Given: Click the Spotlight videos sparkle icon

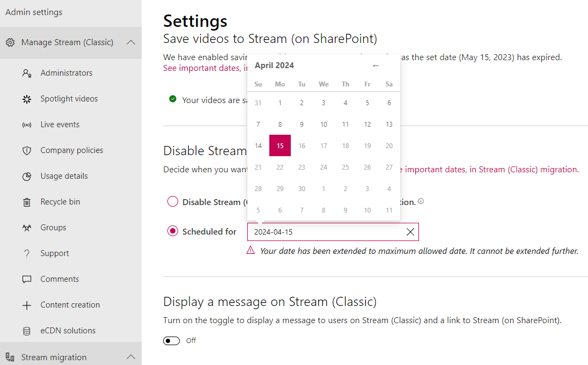Looking at the screenshot, I should (27, 99).
